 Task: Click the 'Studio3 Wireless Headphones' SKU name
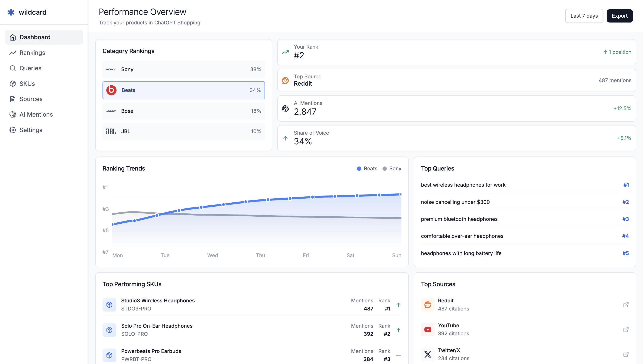click(158, 301)
